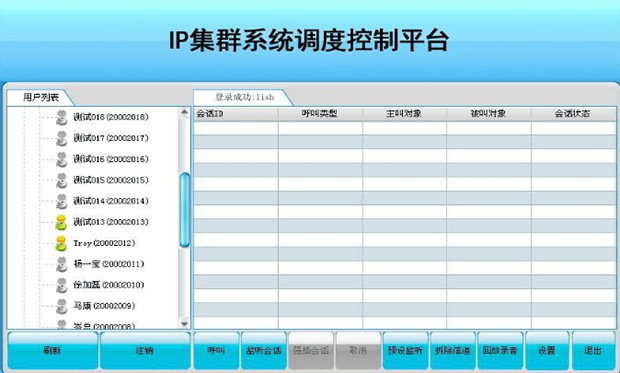This screenshot has width=620, height=373.
Task: Click the 刷新 refresh button
Action: [x=52, y=350]
